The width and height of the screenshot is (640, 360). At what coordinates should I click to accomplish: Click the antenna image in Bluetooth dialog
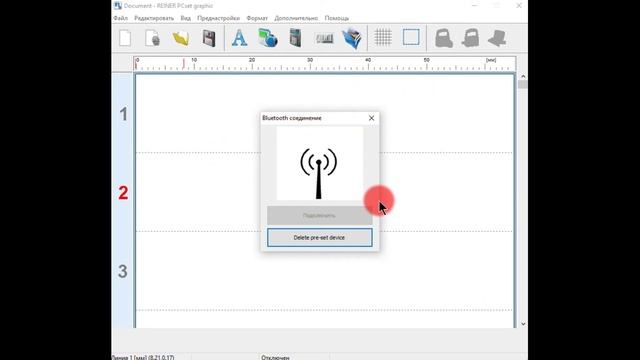319,163
